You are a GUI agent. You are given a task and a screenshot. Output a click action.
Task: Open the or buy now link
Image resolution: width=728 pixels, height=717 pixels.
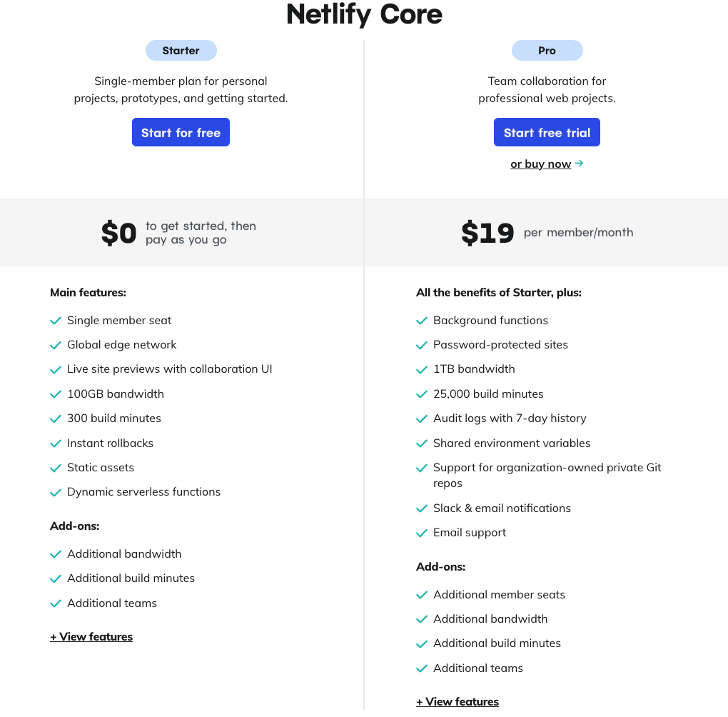pyautogui.click(x=541, y=164)
